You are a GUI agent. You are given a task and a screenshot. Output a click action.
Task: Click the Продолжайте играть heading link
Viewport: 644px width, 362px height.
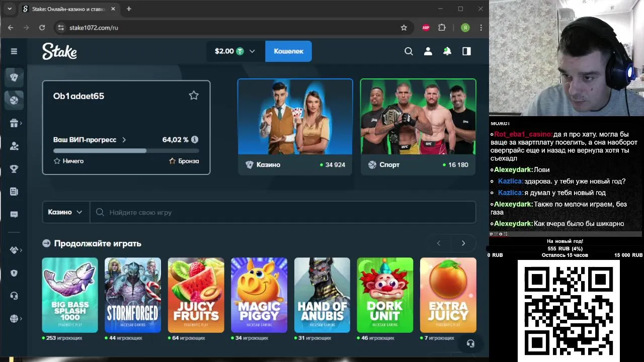(x=98, y=243)
